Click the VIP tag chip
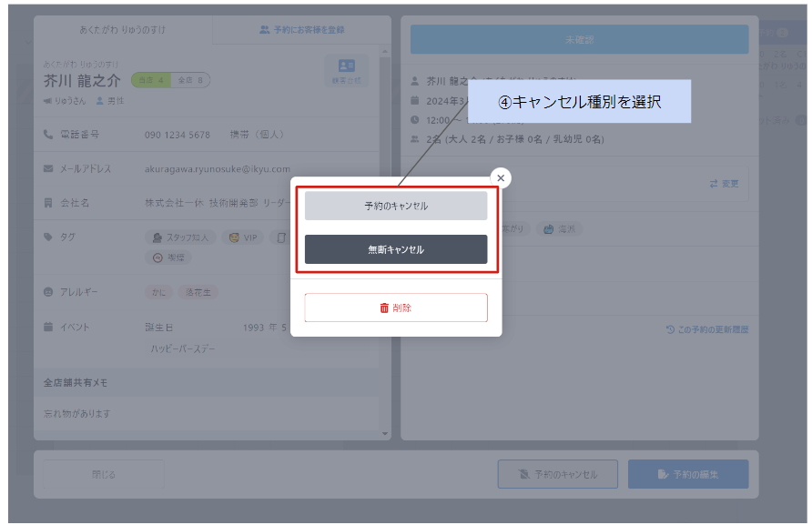The height and width of the screenshot is (525, 812). 243,237
